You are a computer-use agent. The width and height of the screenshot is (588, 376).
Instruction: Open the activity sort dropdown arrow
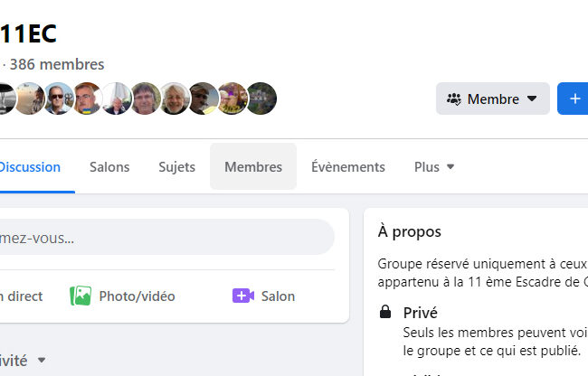click(42, 361)
